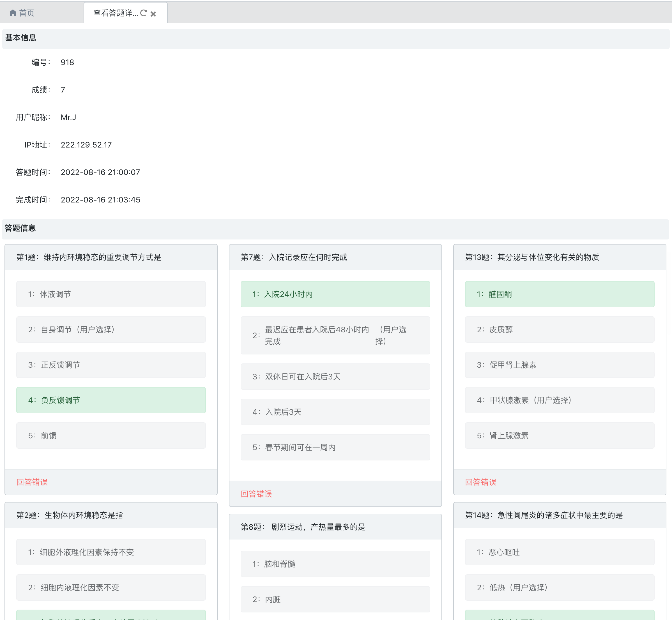672x620 pixels.
Task: Pick option 1 醛固酮 in question 13
Action: (x=559, y=294)
